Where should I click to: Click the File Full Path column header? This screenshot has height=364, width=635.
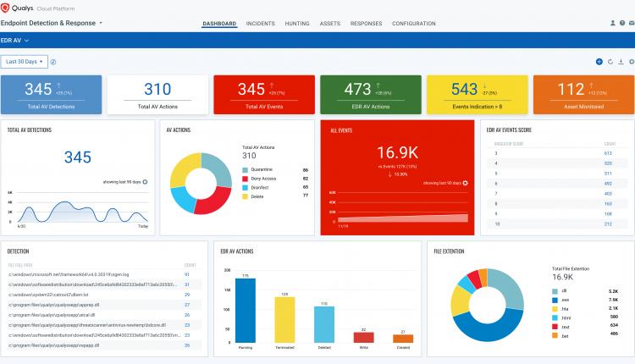pyautogui.click(x=19, y=265)
